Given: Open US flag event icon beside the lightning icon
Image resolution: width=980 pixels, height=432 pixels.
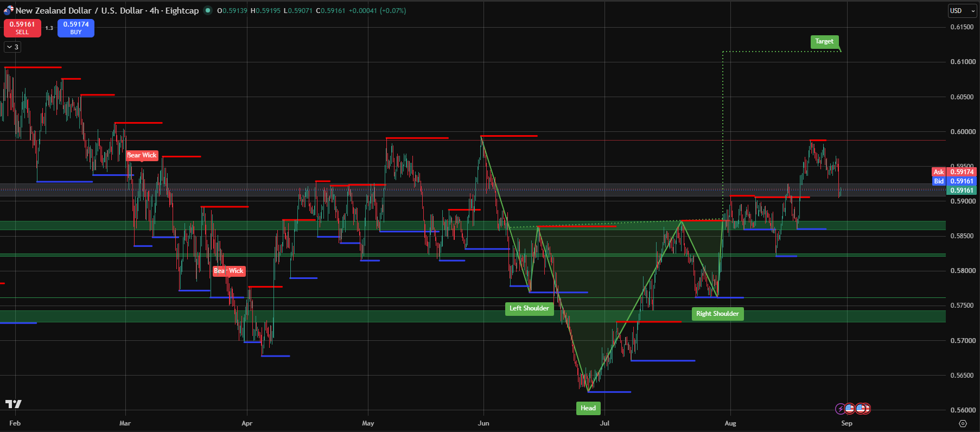Looking at the screenshot, I should (850, 409).
